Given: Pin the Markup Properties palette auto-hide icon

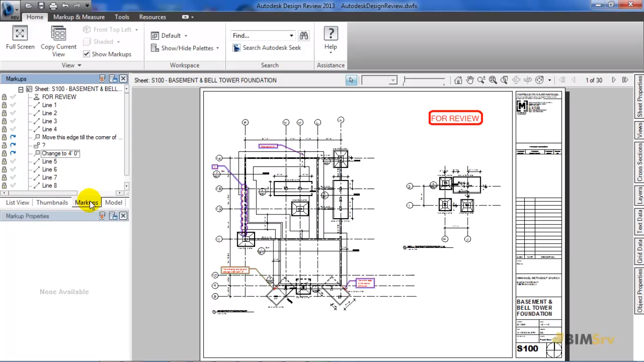Looking at the screenshot, I should pos(102,215).
